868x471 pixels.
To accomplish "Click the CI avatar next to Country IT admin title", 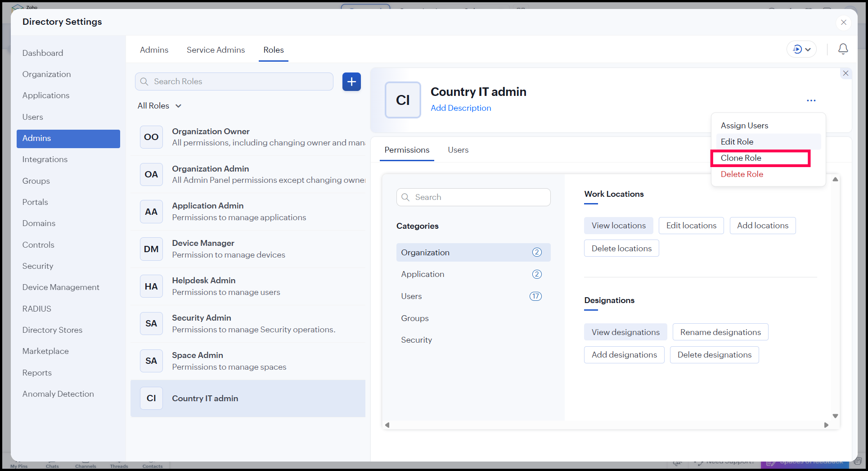I will pyautogui.click(x=403, y=100).
